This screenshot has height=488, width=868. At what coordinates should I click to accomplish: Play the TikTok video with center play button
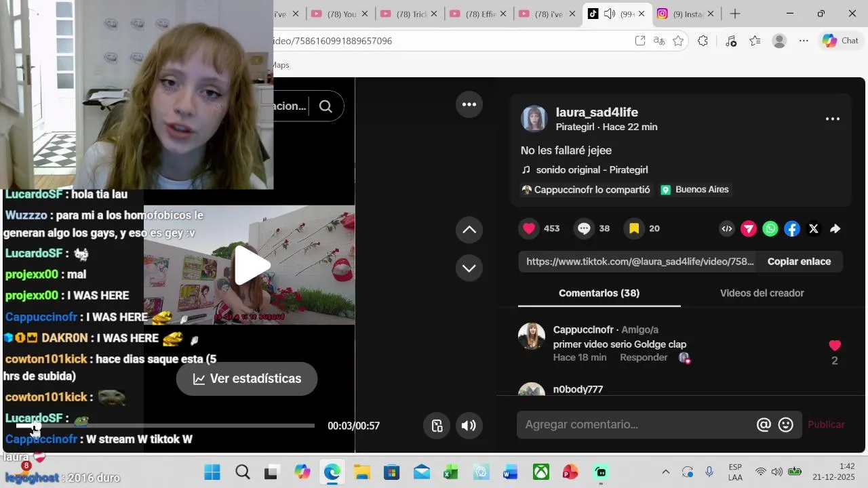(252, 265)
